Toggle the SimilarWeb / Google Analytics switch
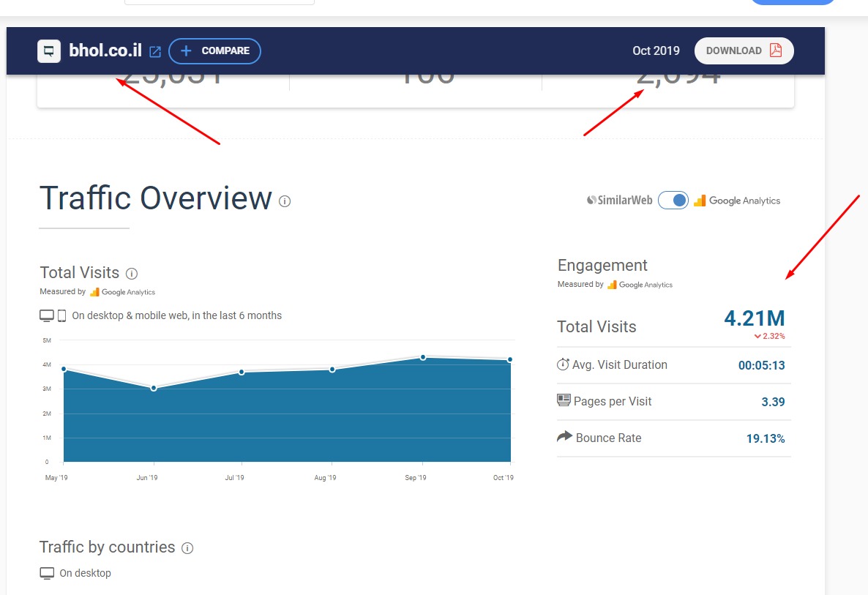 pos(673,200)
